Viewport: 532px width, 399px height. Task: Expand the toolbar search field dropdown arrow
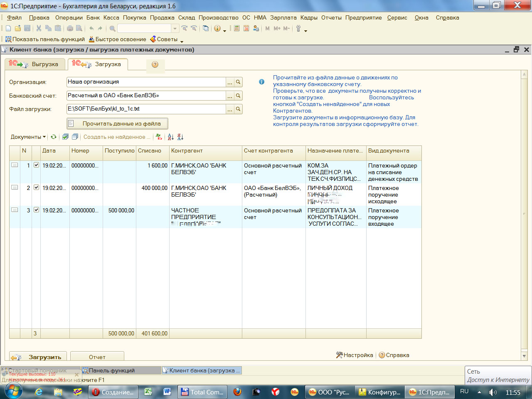click(x=175, y=28)
